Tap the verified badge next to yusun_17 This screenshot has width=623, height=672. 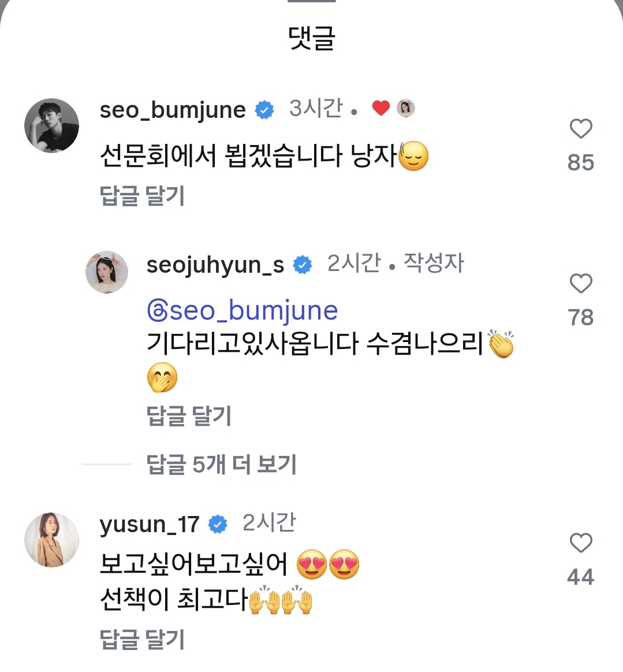218,524
